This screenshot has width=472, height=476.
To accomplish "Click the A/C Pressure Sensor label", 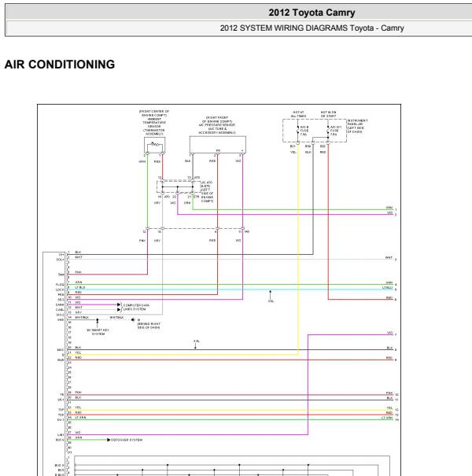I will [217, 125].
